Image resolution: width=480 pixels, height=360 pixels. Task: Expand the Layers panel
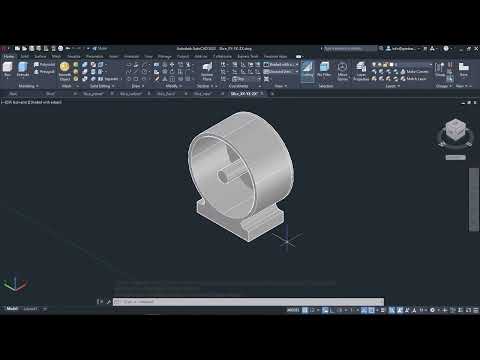[x=392, y=86]
